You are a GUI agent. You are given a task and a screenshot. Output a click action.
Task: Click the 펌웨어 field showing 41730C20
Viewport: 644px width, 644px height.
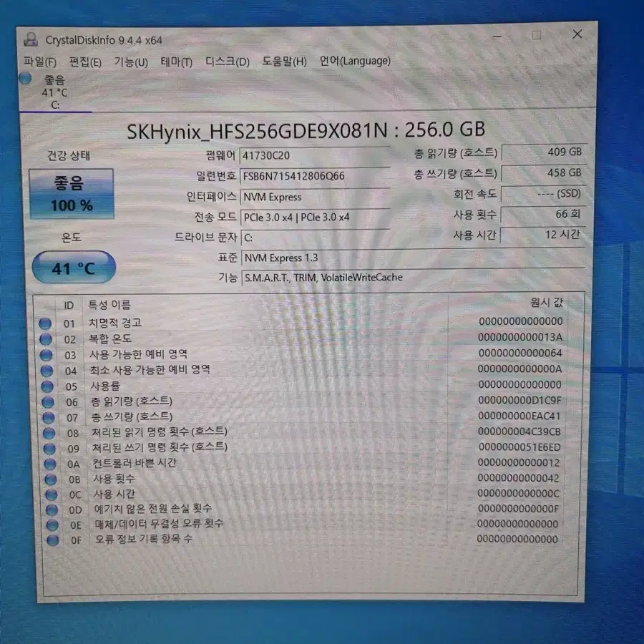tap(315, 156)
